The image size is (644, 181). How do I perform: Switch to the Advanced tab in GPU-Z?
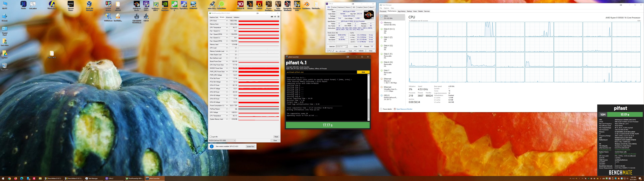click(229, 17)
